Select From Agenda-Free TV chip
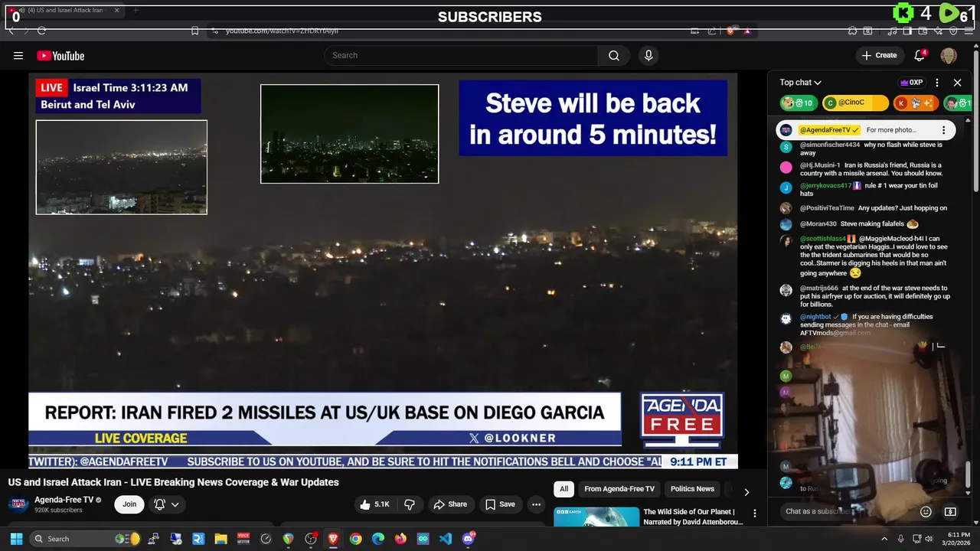 [619, 489]
